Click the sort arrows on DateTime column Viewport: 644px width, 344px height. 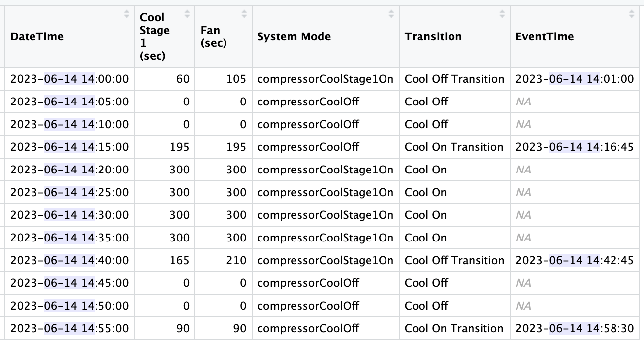[127, 14]
